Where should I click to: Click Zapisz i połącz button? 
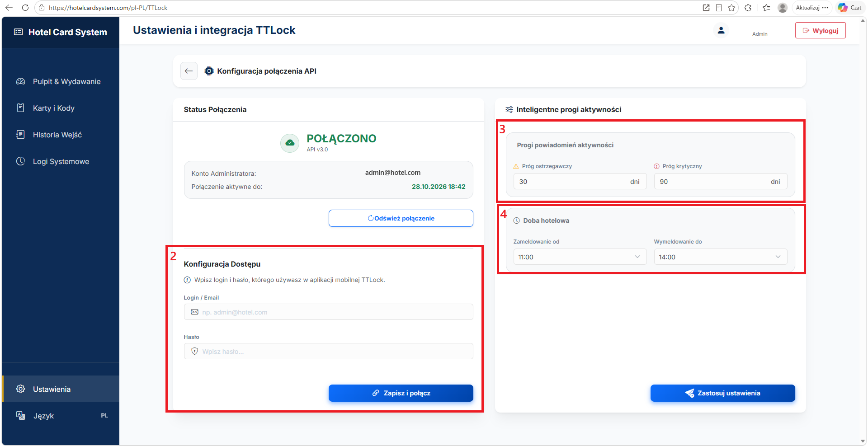pyautogui.click(x=401, y=393)
